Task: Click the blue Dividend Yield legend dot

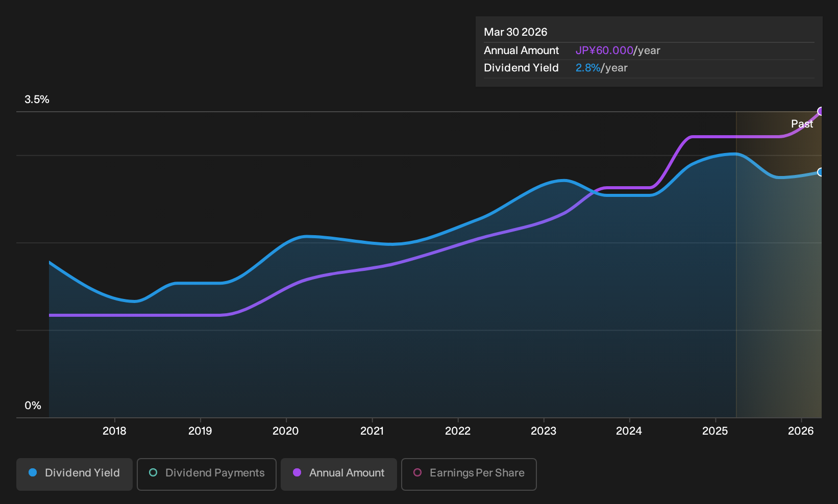Action: point(33,472)
